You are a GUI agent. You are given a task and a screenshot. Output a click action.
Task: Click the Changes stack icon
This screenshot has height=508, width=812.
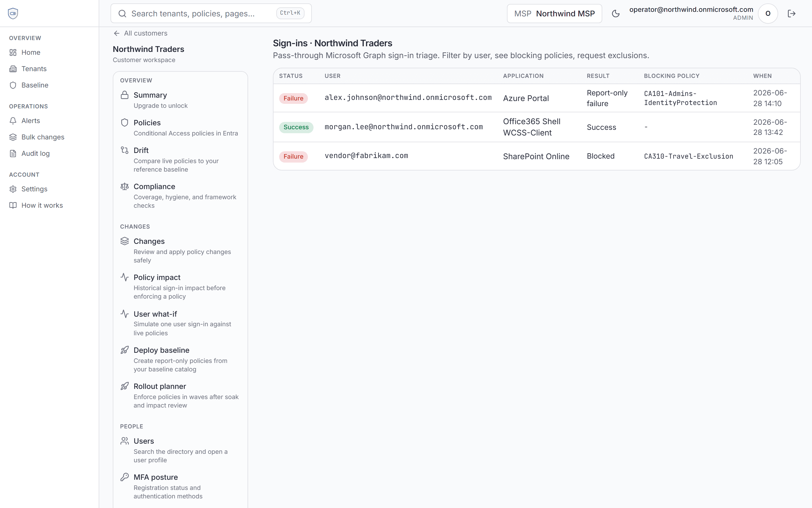(x=125, y=241)
